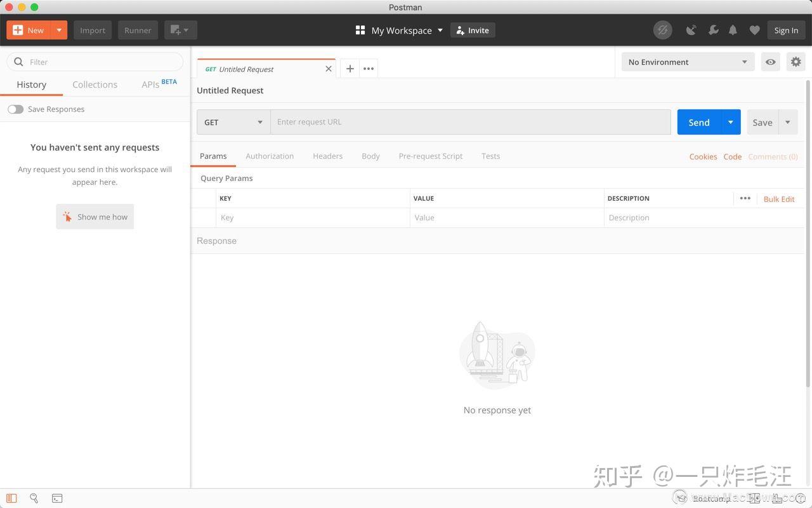Screen dimensions: 812x508
Task: Open settings via the wrench icon
Action: [713, 30]
